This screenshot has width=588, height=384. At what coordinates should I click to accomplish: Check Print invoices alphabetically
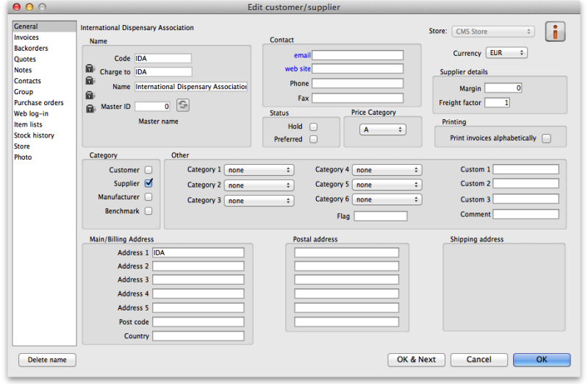[x=546, y=138]
